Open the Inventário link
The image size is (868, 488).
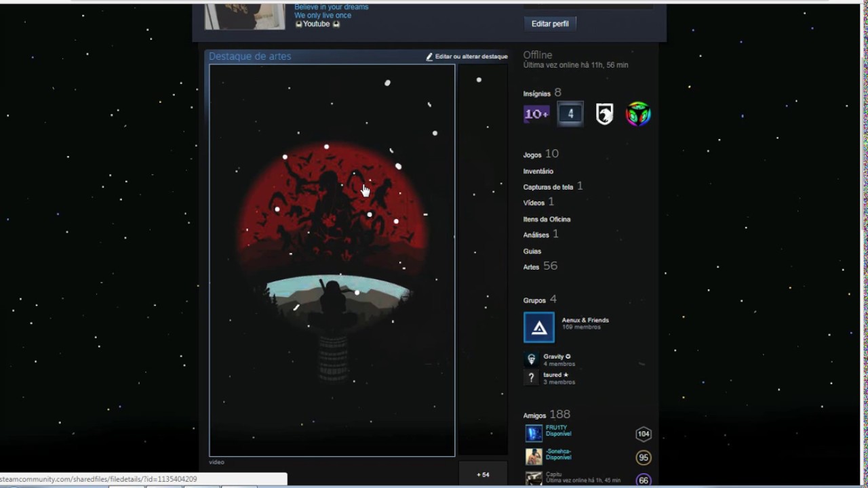538,171
